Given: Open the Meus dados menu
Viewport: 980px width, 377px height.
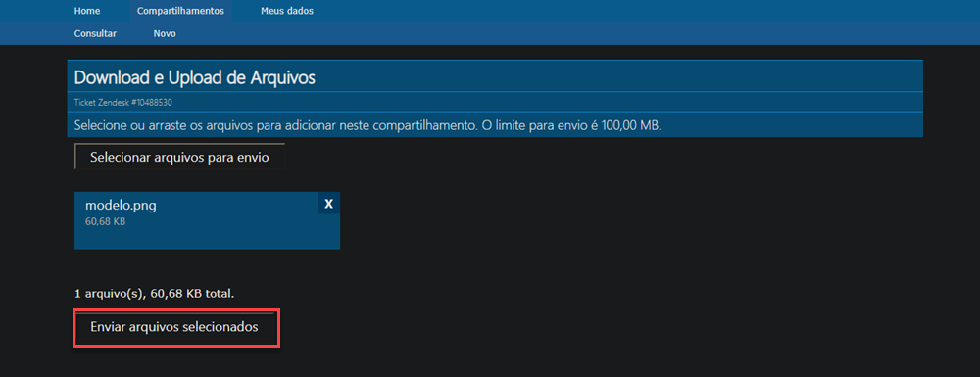Looking at the screenshot, I should [x=287, y=11].
